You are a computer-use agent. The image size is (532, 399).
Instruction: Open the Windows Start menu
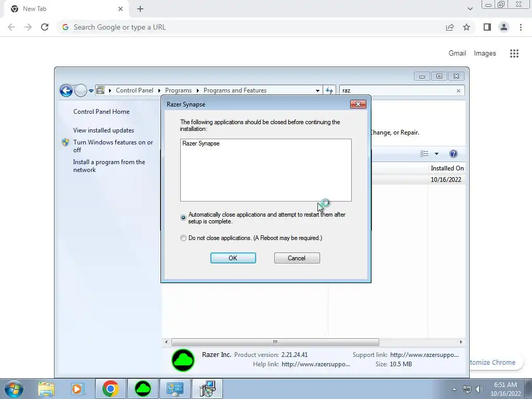point(14,389)
